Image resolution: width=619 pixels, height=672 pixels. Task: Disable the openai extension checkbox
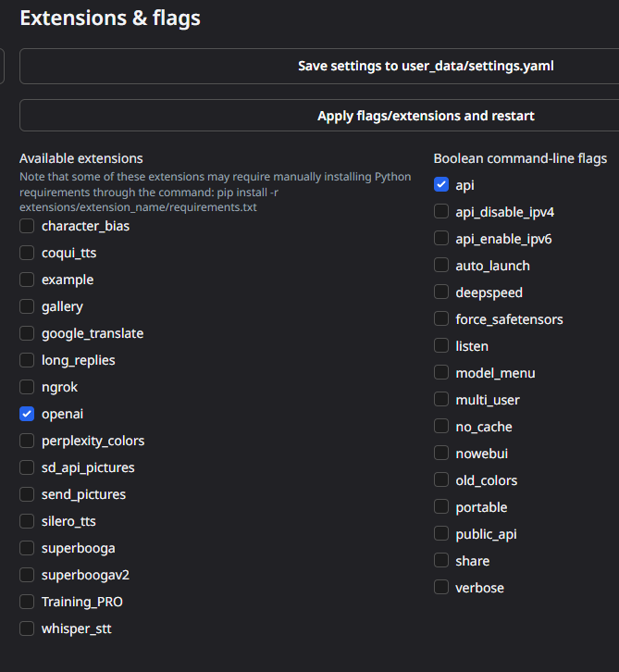(x=27, y=414)
